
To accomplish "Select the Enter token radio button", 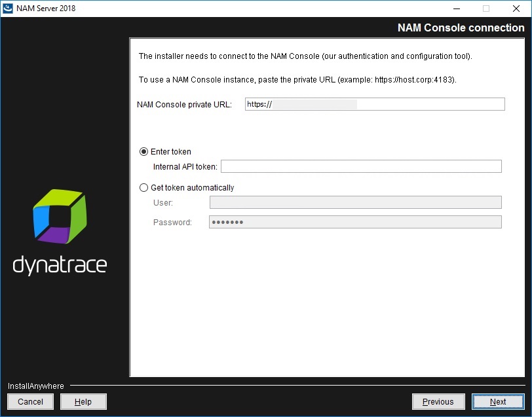I will [144, 151].
